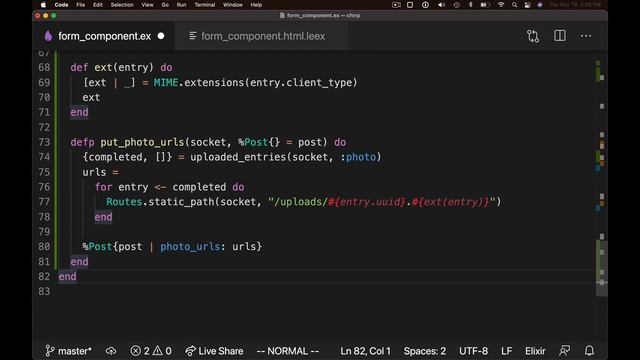The width and height of the screenshot is (640, 360).
Task: Click the master branch in status bar
Action: click(68, 351)
